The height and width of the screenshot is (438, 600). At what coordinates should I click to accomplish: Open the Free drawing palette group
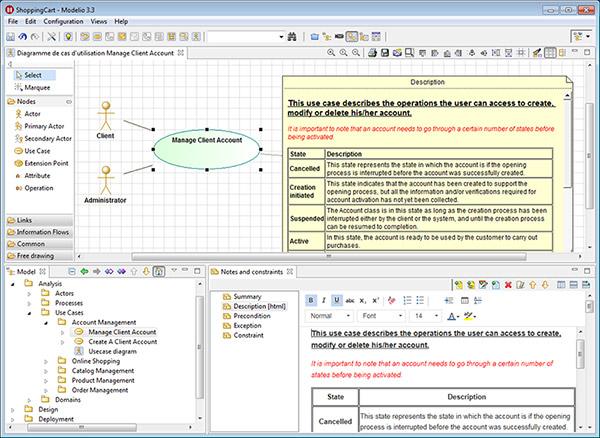click(37, 255)
